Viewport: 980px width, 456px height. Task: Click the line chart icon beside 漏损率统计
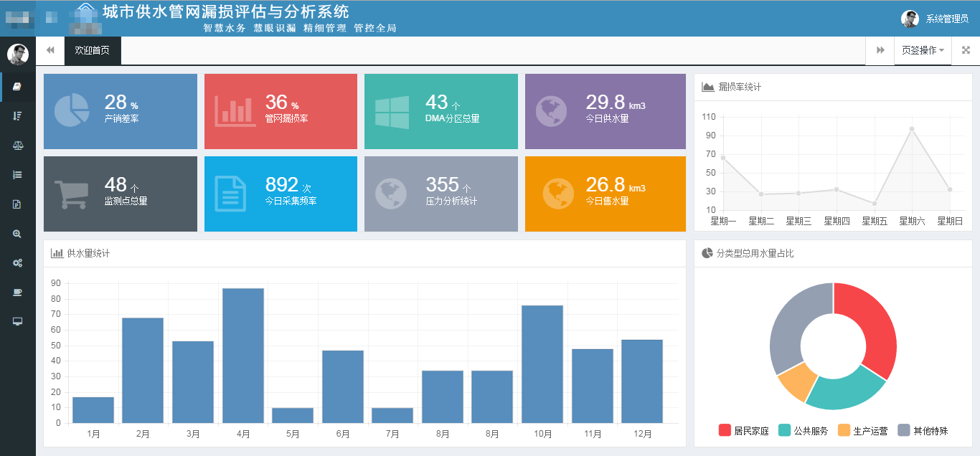coord(707,87)
